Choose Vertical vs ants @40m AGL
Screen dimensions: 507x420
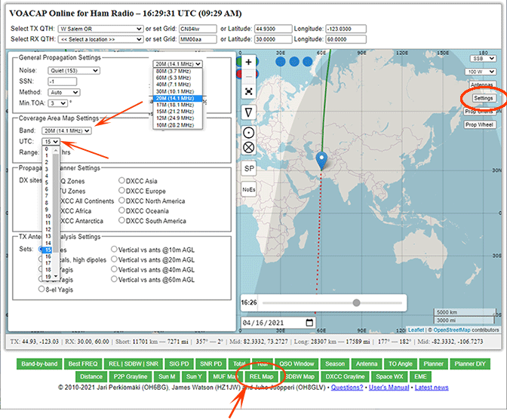pos(114,269)
